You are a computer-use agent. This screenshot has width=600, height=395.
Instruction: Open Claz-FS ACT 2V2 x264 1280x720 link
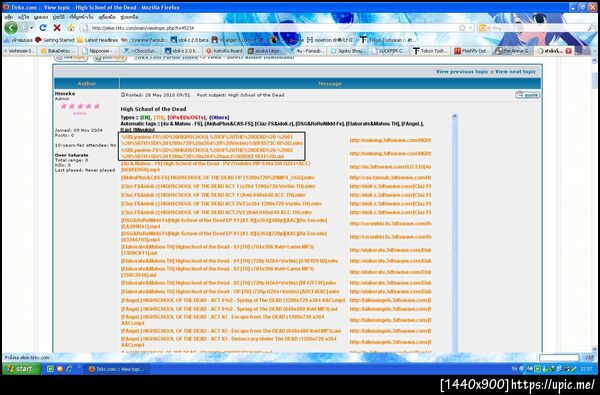221,204
